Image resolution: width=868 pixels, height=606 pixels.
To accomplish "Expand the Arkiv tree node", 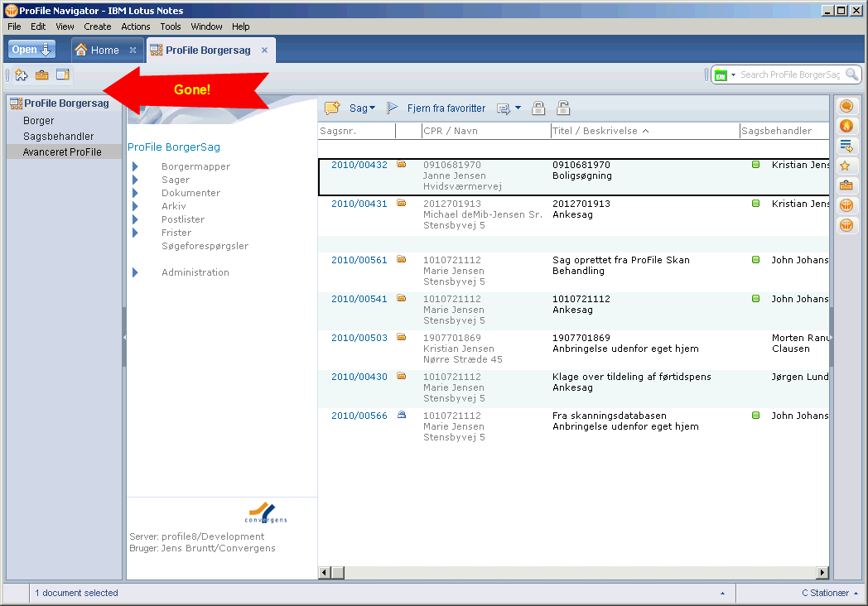I will pos(135,206).
